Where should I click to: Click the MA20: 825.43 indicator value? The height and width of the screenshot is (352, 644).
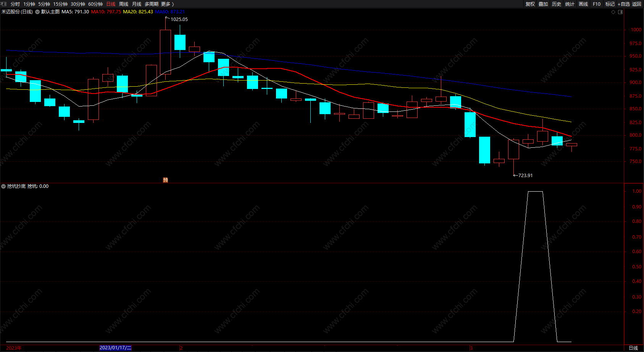pos(138,12)
